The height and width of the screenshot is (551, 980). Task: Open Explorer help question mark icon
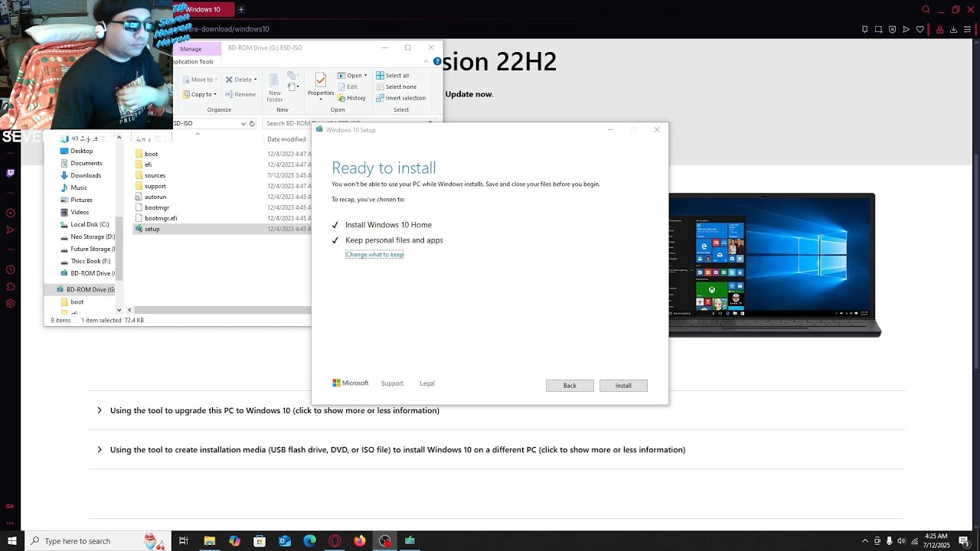(x=437, y=61)
